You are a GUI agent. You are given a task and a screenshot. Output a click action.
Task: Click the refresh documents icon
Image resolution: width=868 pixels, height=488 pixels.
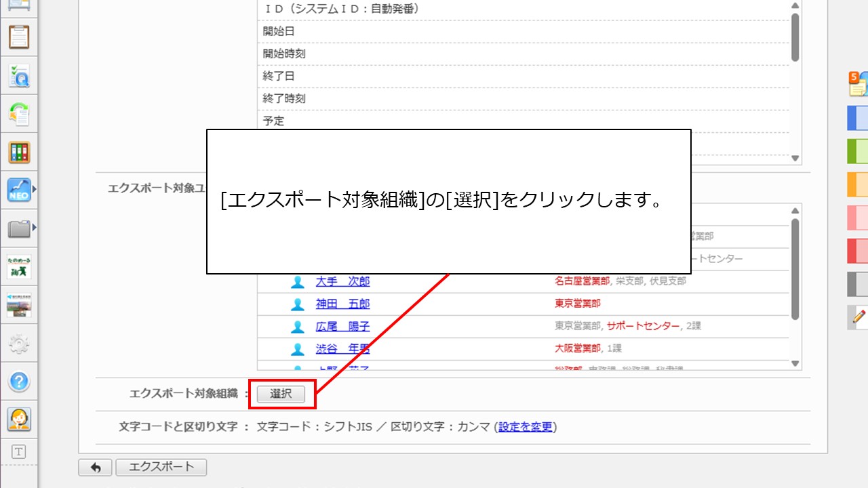[20, 114]
